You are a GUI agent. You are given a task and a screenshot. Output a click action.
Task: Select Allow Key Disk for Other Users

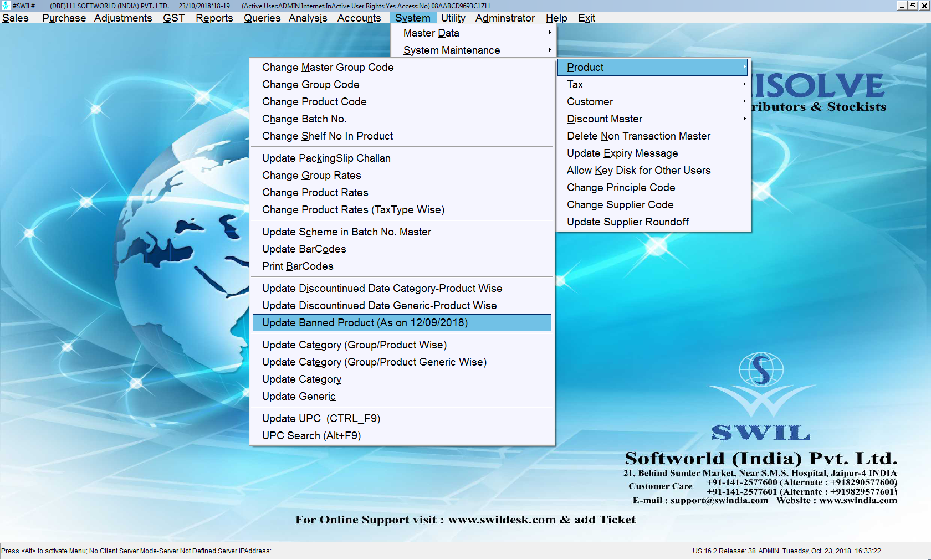[x=653, y=170]
